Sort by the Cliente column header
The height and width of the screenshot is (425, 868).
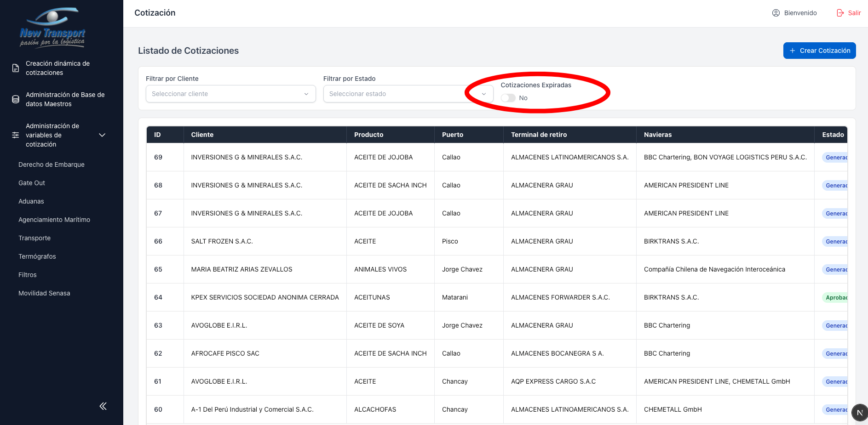pos(202,135)
